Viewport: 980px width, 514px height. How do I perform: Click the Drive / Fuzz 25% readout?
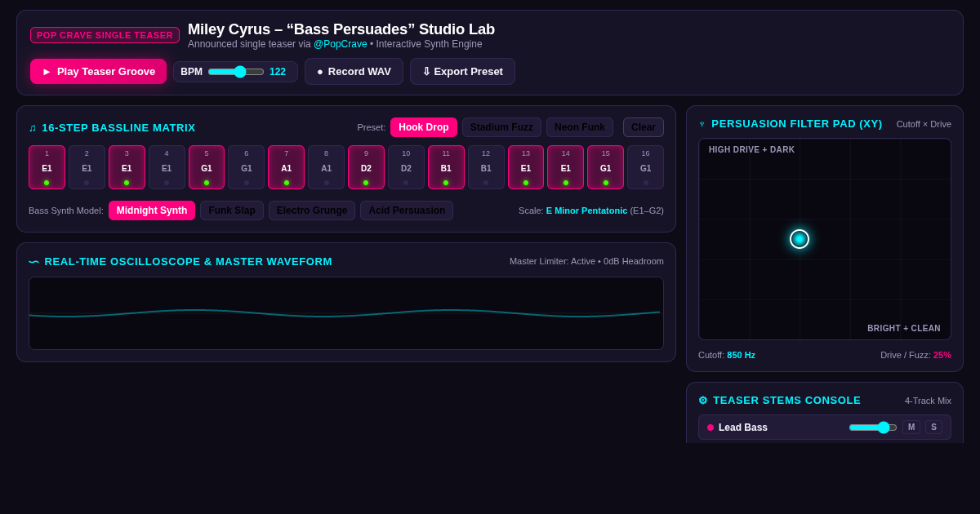915,355
